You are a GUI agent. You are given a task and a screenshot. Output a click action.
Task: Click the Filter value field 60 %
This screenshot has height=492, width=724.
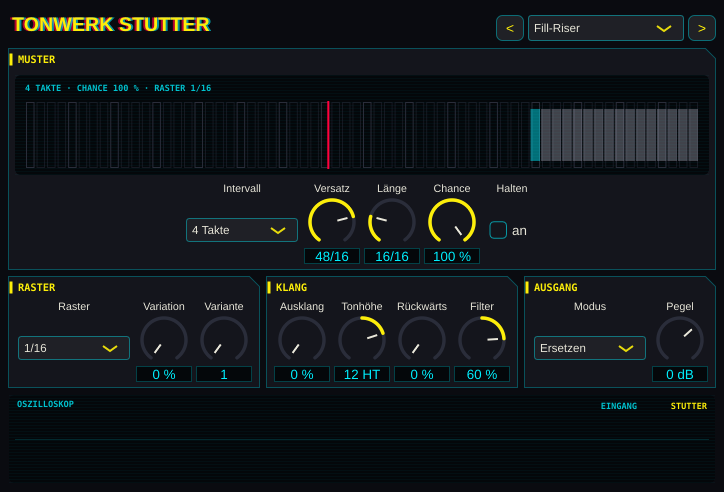pos(482,374)
